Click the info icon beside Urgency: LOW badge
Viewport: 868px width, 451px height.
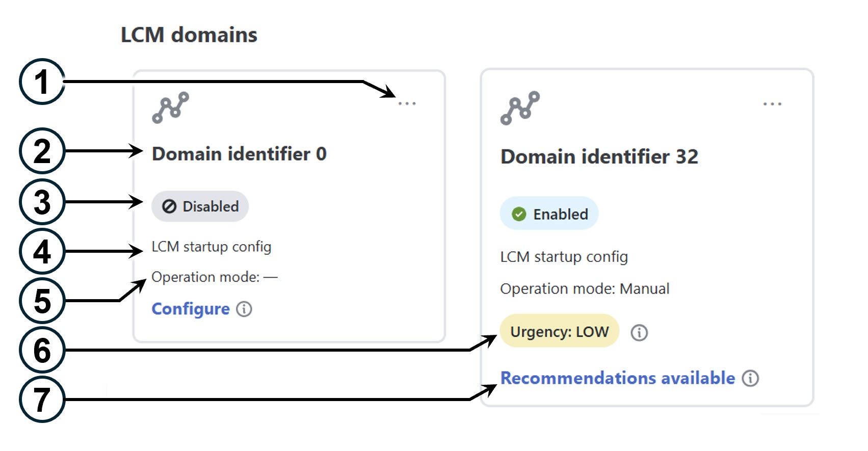639,332
